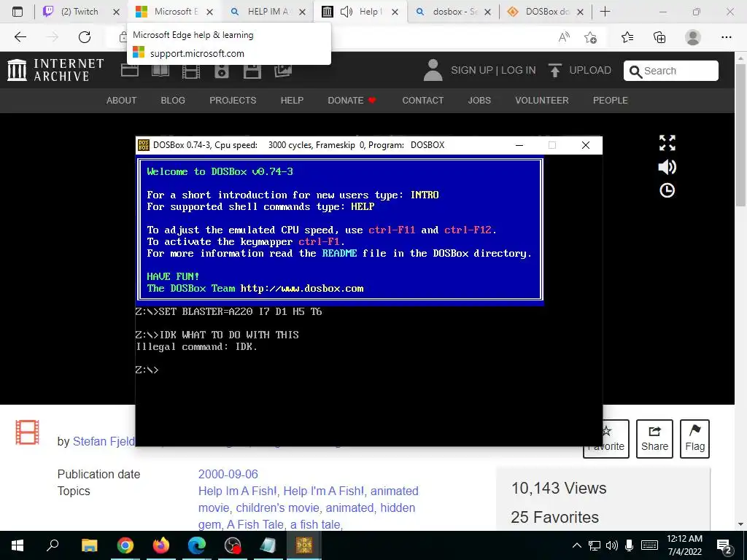The width and height of the screenshot is (747, 560).
Task: Switch to the Microsoft Edge help tab
Action: click(174, 12)
